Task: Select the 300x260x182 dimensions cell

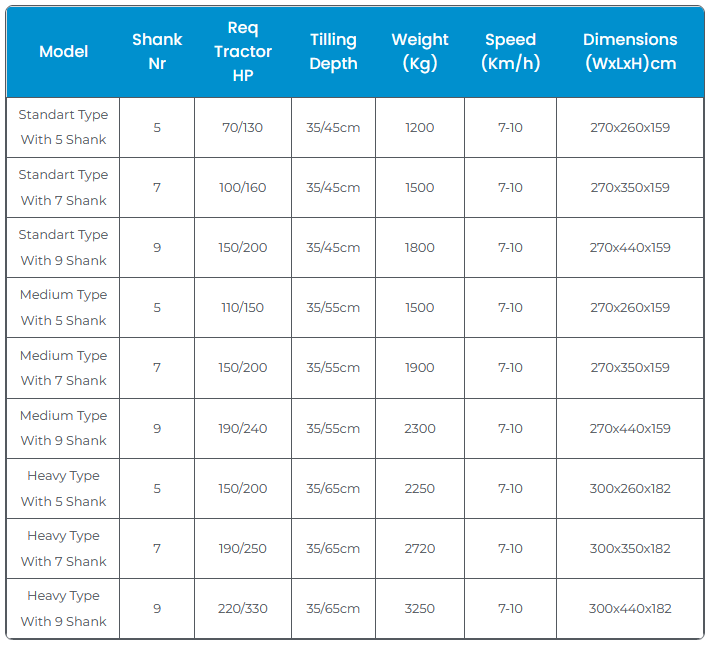Action: point(630,488)
